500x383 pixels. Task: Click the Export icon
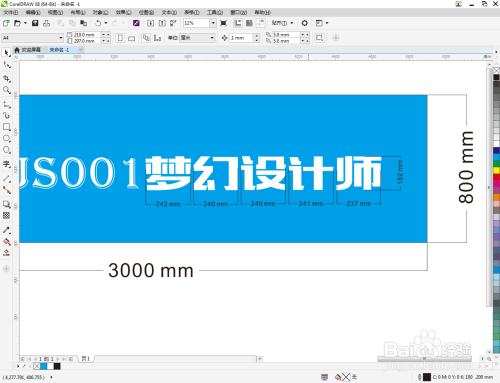point(162,23)
